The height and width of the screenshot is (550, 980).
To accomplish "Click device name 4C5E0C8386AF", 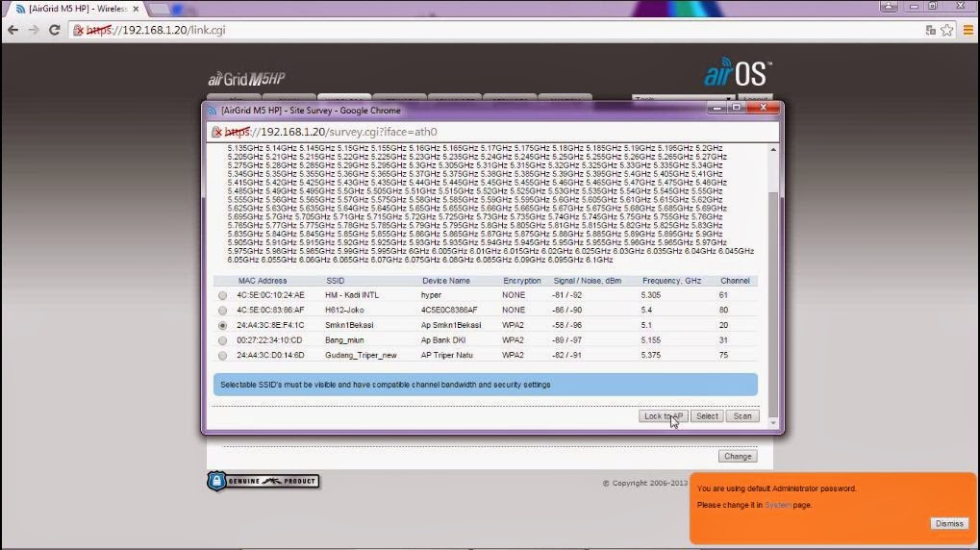I will tap(449, 310).
